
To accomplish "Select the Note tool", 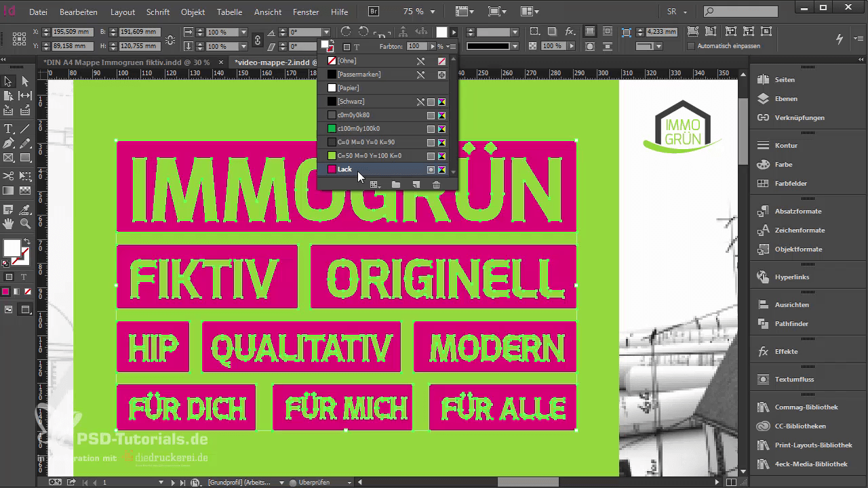I will (9, 209).
